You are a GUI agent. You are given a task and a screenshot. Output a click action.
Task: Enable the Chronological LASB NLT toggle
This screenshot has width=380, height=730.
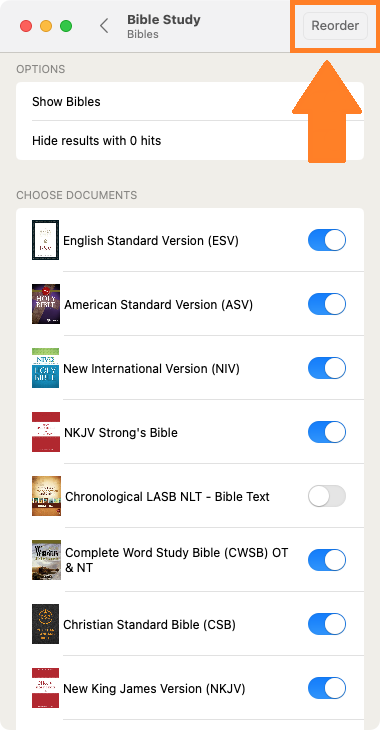click(x=327, y=496)
